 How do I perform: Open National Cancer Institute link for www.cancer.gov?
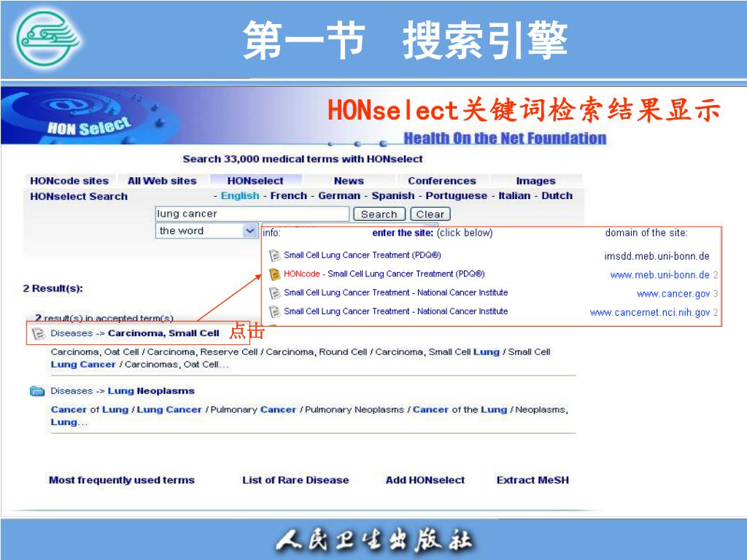[x=396, y=292]
